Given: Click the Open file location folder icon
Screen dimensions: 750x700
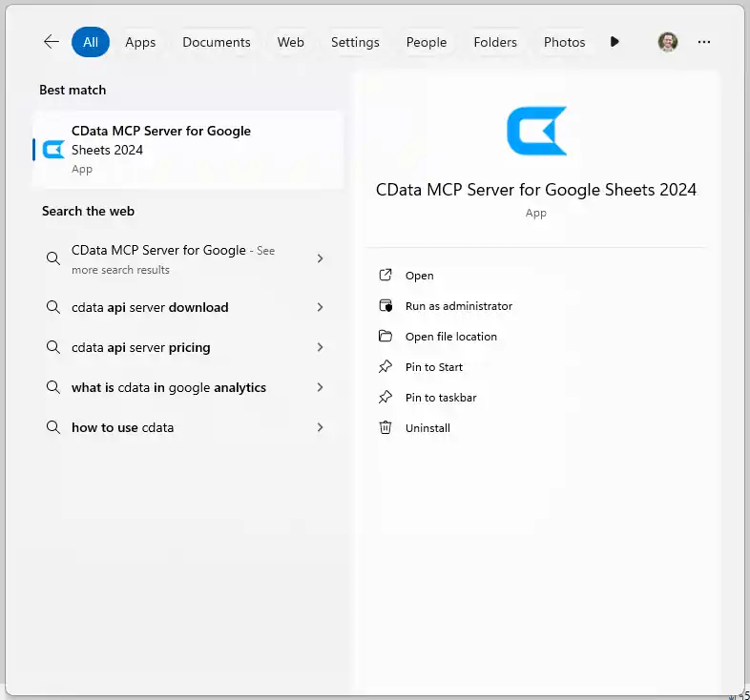Looking at the screenshot, I should (x=385, y=337).
